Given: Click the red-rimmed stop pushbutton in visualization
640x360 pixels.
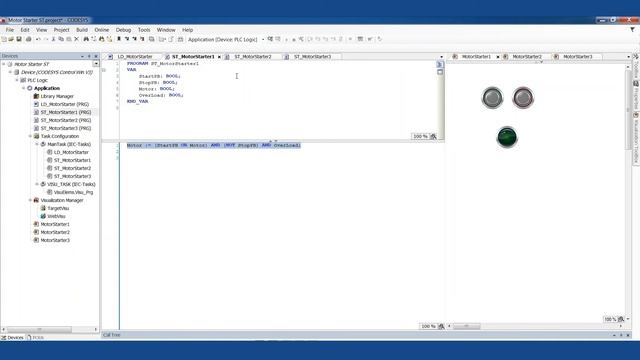Looking at the screenshot, I should (x=523, y=98).
